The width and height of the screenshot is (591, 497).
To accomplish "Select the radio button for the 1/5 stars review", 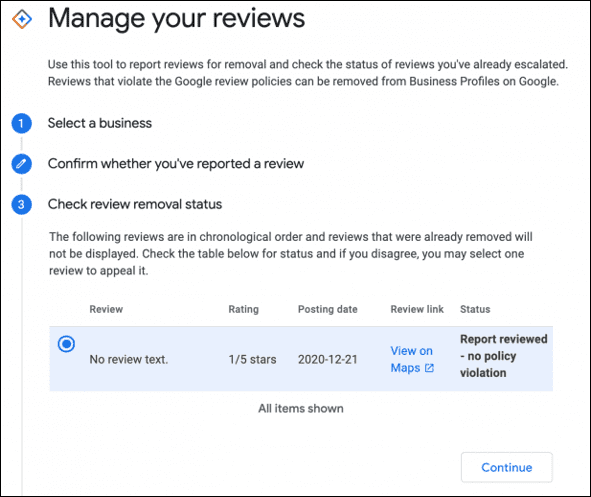I will point(66,344).
